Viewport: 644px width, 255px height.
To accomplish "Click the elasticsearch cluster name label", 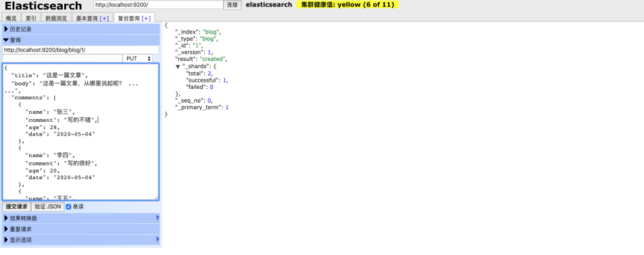I will pyautogui.click(x=269, y=5).
